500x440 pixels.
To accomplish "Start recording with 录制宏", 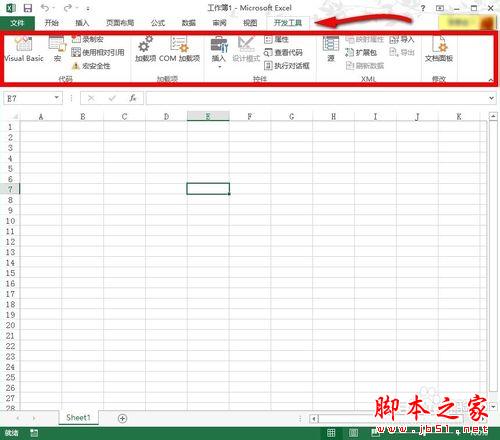I will [x=88, y=39].
